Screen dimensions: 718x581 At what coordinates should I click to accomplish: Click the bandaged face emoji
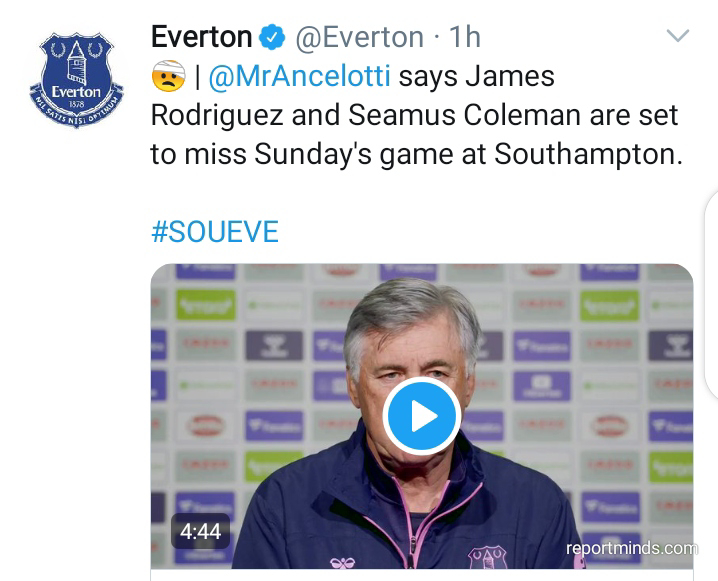[x=168, y=76]
